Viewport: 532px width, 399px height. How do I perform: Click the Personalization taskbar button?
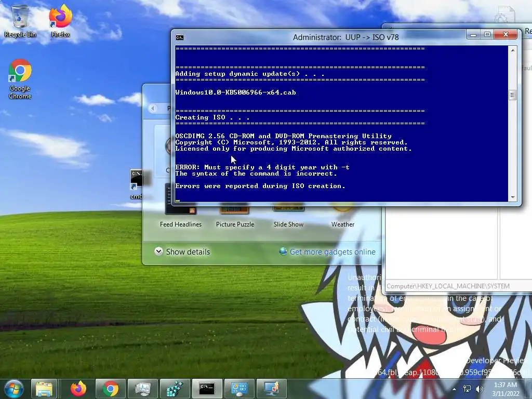point(271,389)
